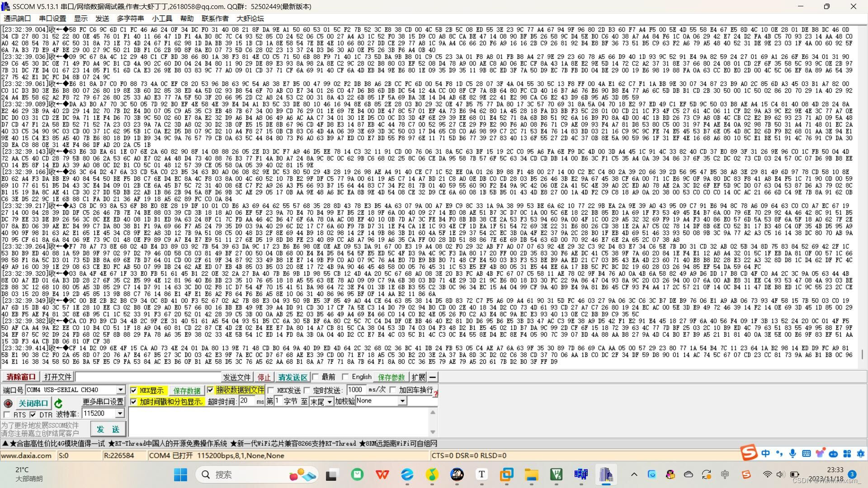Viewport: 868px width, 488px height.
Task: Toggle the HEX显示 checkbox
Action: click(133, 390)
